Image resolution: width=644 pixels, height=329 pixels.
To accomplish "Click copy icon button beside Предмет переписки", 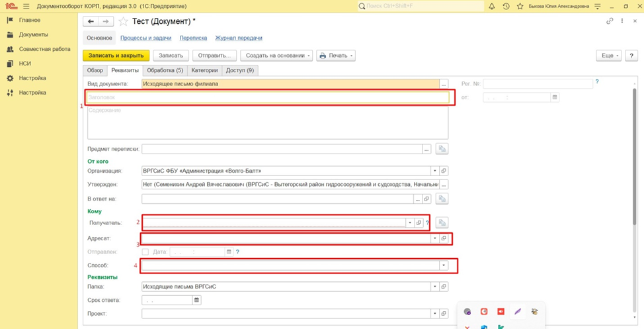I will pos(442,150).
